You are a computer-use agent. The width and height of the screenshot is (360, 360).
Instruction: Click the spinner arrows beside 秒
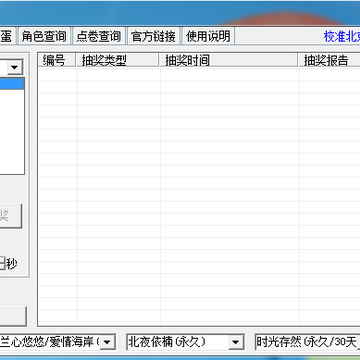click(3, 264)
